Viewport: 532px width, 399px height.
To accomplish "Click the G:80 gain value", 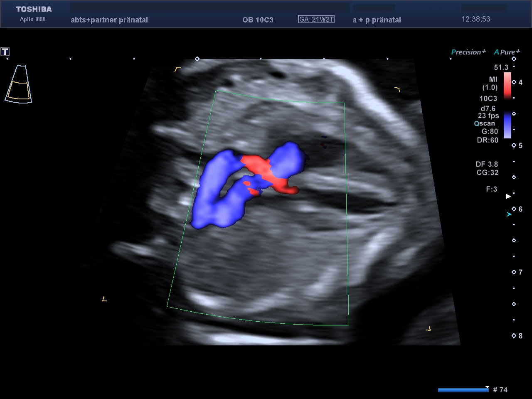I will (x=490, y=131).
